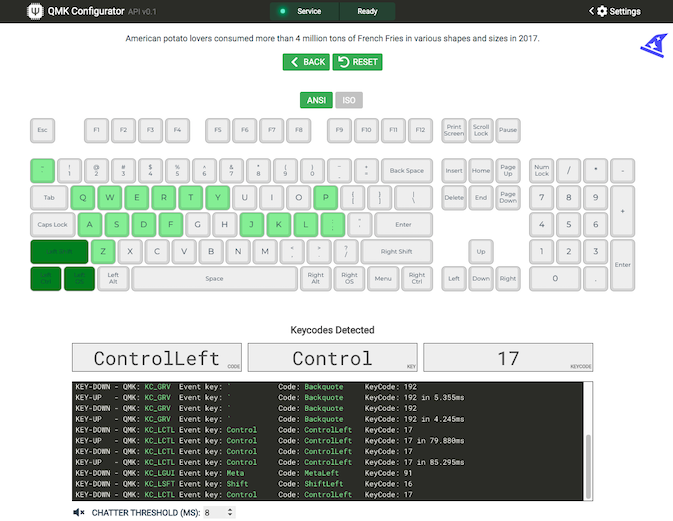Screen dimensions: 673x521
Task: Click the chatter threshold input field
Action: pos(214,512)
